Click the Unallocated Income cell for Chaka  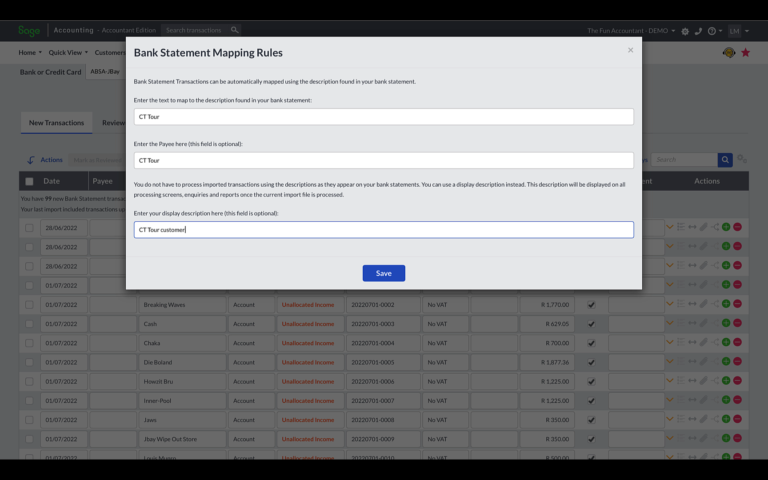(x=311, y=343)
